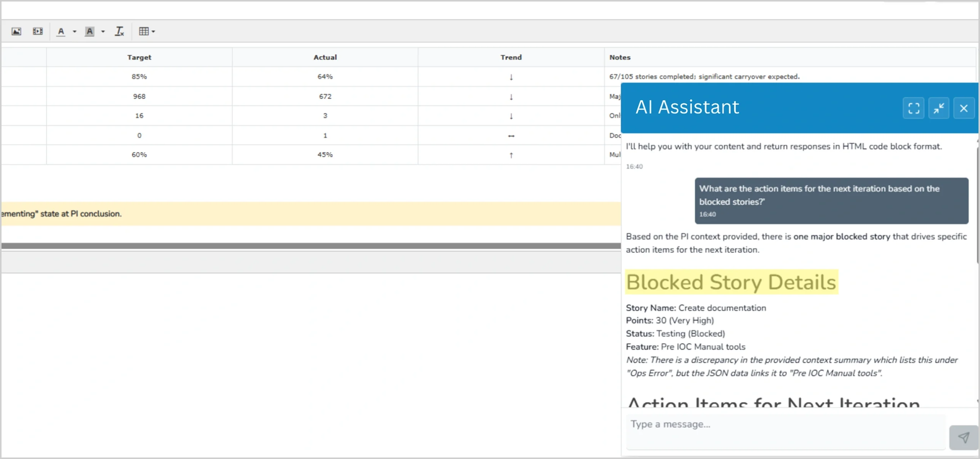Click the Trend column header
Viewport: 980px width, 459px height.
511,57
